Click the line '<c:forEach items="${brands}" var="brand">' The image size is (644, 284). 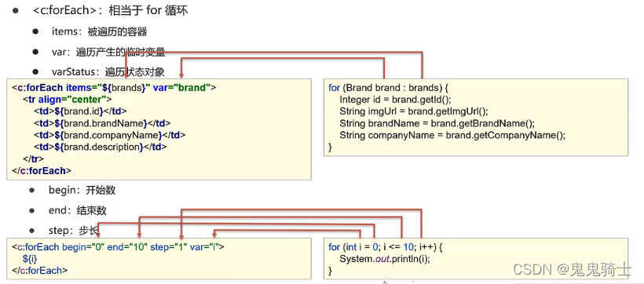pyautogui.click(x=114, y=87)
